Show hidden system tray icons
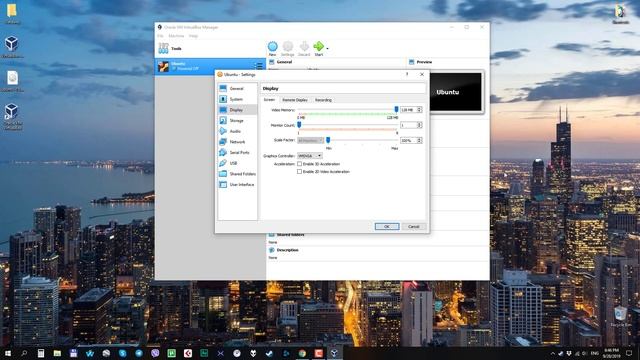 [x=553, y=353]
